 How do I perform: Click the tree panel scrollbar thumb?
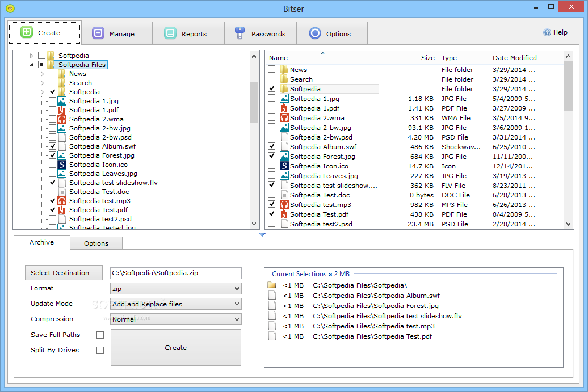[x=254, y=103]
